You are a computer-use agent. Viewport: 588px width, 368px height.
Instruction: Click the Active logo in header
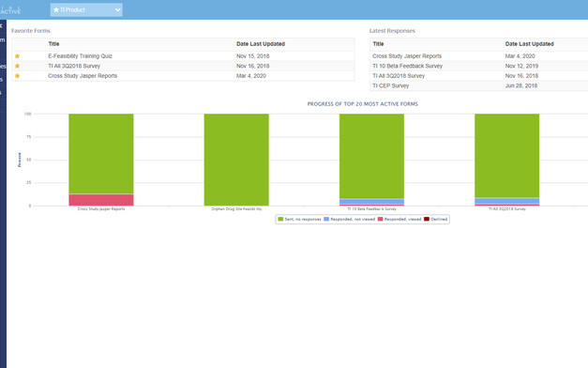click(x=10, y=10)
